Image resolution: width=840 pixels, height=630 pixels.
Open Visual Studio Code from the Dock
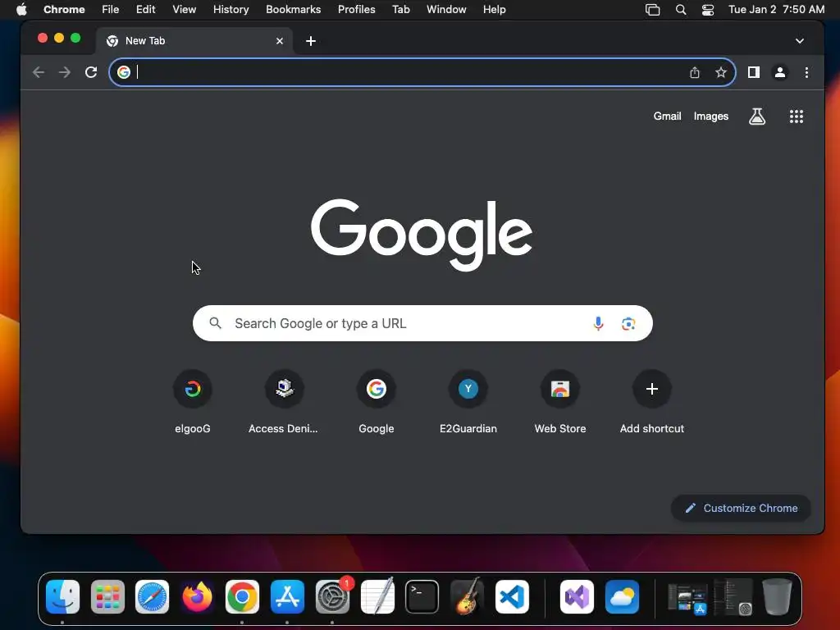pyautogui.click(x=512, y=597)
